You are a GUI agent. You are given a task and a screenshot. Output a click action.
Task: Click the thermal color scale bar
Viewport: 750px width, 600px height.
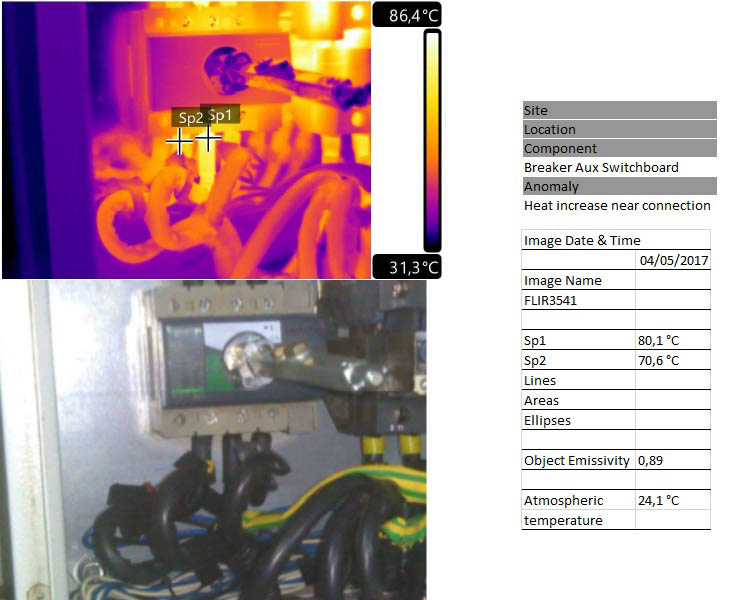(x=432, y=140)
